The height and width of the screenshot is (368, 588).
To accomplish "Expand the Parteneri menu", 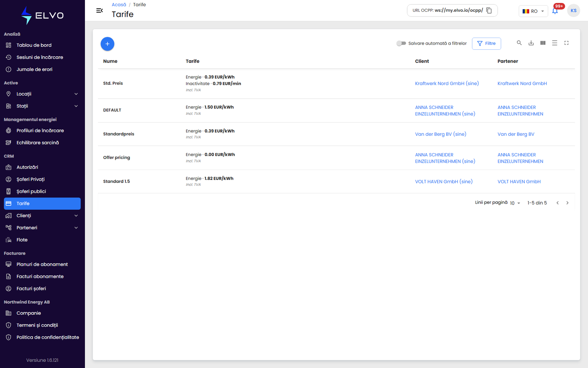I will (x=42, y=228).
